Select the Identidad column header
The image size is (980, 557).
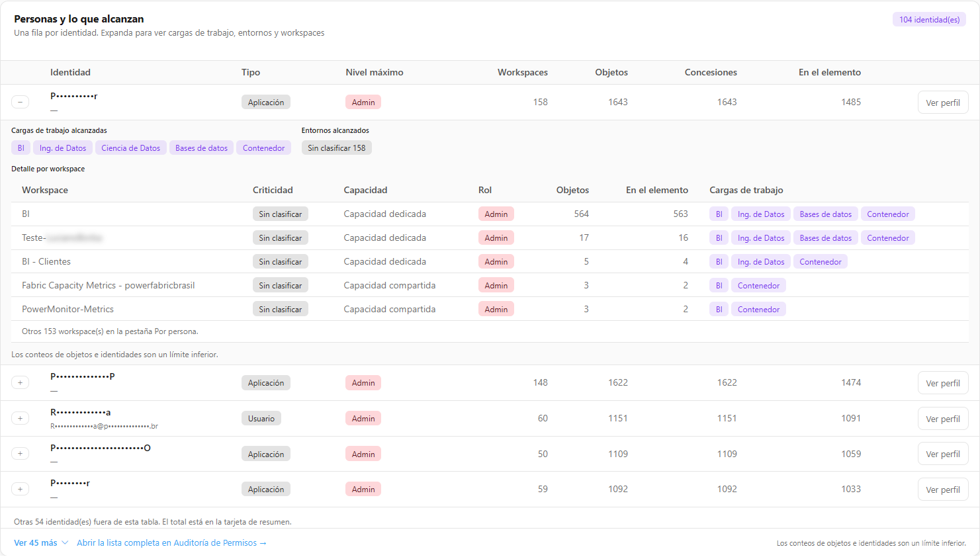(x=70, y=72)
